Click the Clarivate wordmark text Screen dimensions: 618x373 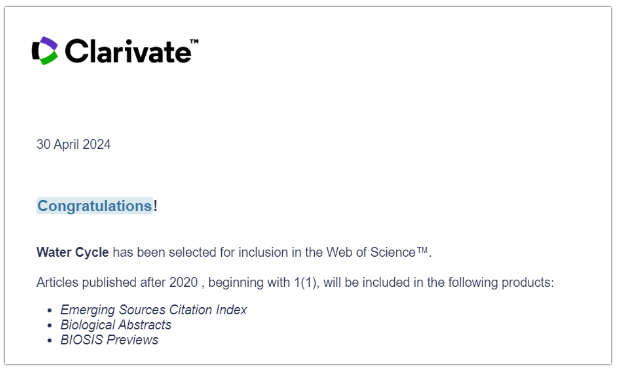[128, 51]
